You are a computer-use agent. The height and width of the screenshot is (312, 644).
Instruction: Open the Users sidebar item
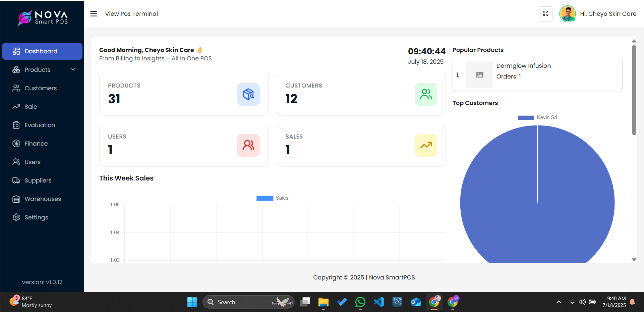pyautogui.click(x=42, y=162)
